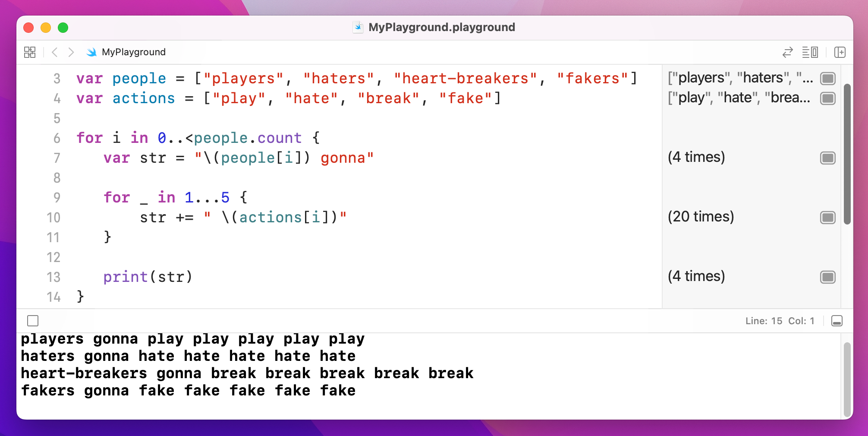This screenshot has width=868, height=436.
Task: Click the back navigation chevron
Action: [55, 52]
